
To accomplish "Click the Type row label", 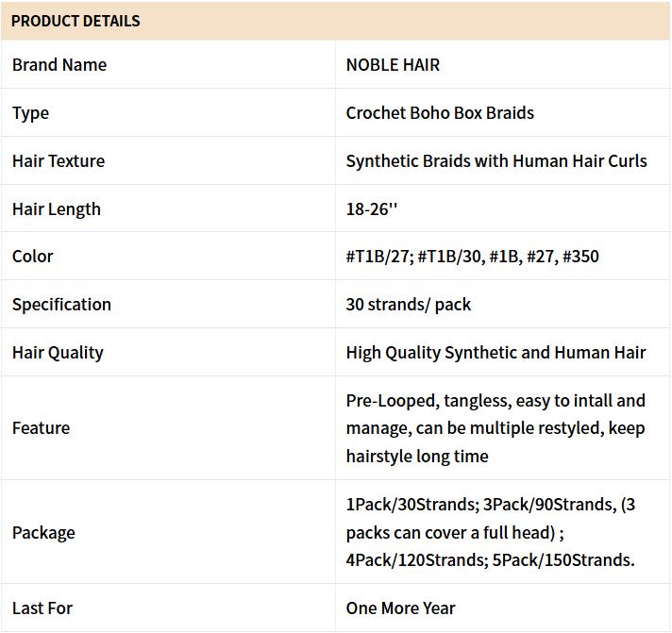I will (30, 113).
